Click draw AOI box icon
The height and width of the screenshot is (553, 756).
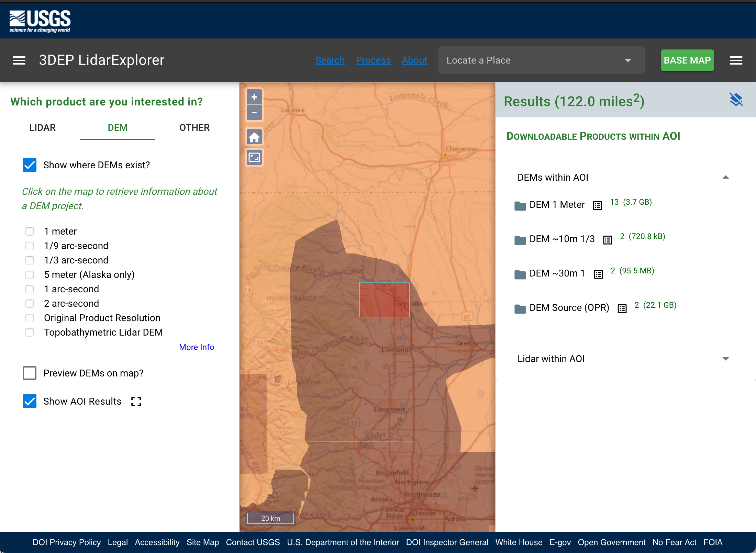(x=136, y=401)
